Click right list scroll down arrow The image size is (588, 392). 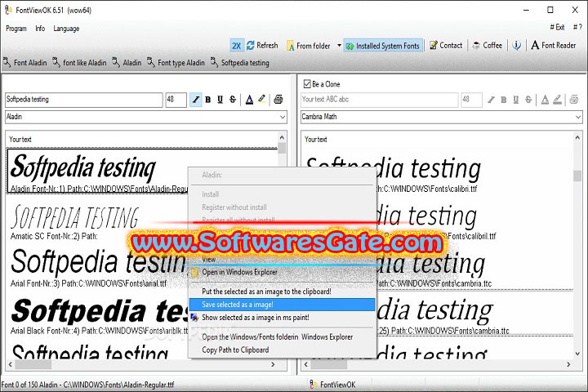(x=577, y=354)
